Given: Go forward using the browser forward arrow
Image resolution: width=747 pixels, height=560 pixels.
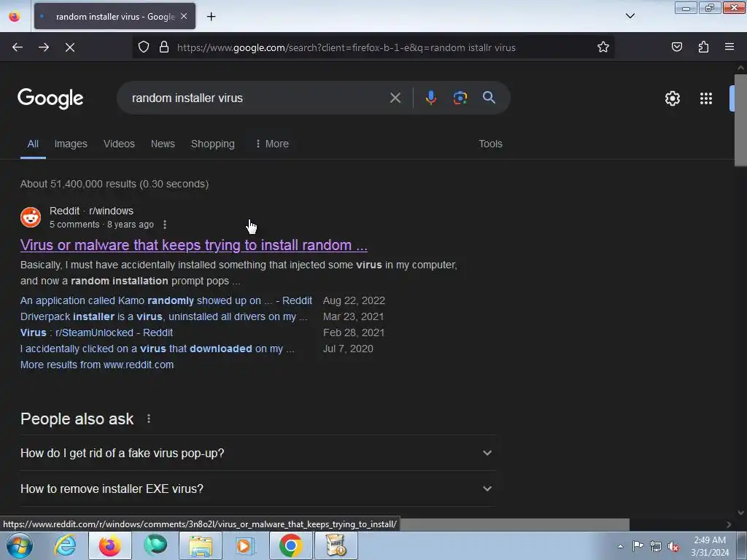Looking at the screenshot, I should [44, 47].
